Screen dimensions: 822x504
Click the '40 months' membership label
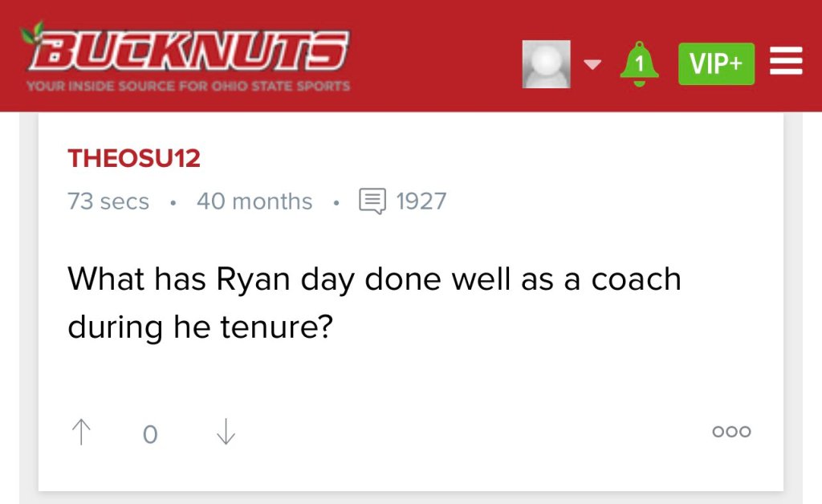254,201
